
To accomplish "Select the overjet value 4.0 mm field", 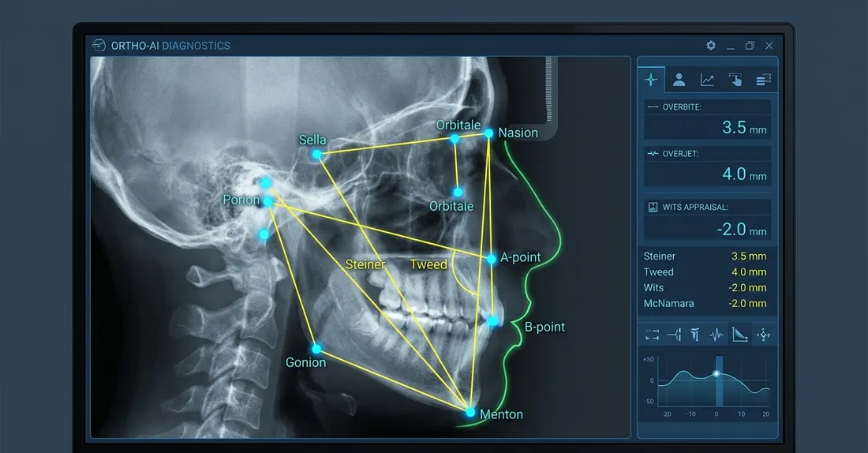I will pyautogui.click(x=708, y=174).
